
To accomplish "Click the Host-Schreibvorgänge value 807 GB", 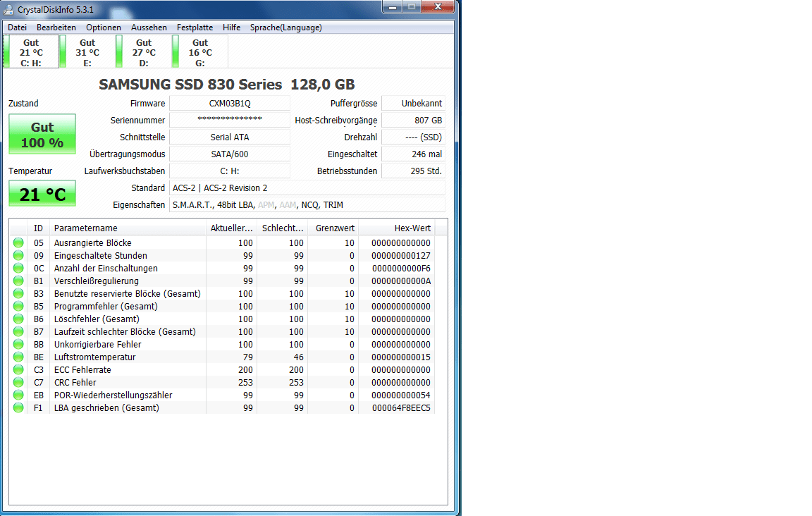I will pos(413,120).
